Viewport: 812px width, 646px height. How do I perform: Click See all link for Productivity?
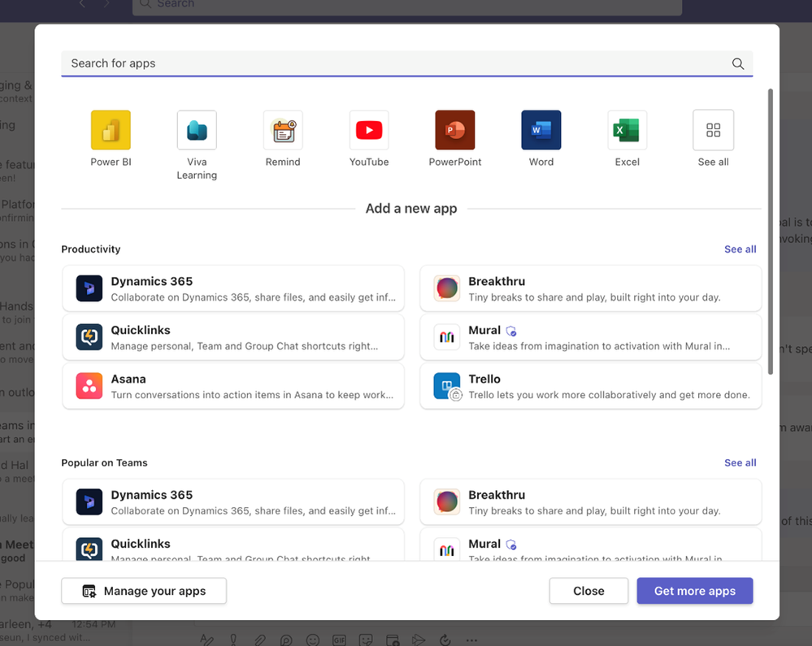740,249
